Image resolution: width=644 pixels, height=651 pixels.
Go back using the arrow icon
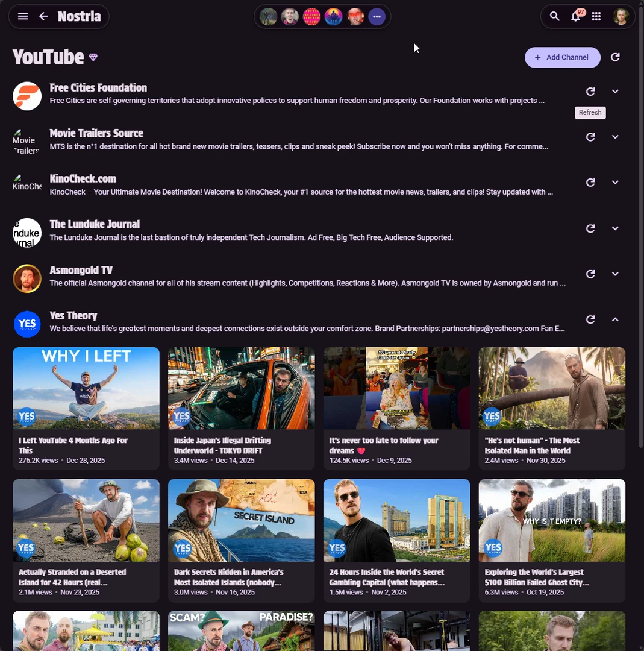click(43, 16)
